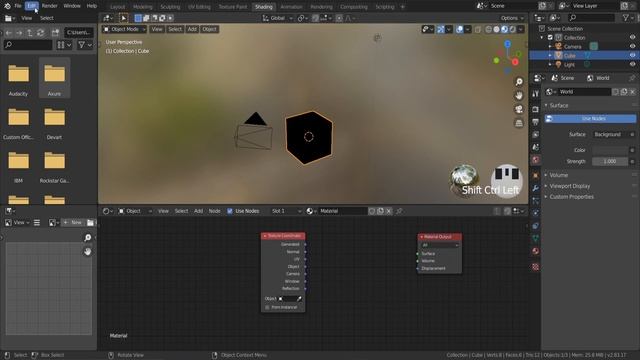Expand the Viewport Display panel
Viewport: 640px width, 360px height.
(x=569, y=186)
